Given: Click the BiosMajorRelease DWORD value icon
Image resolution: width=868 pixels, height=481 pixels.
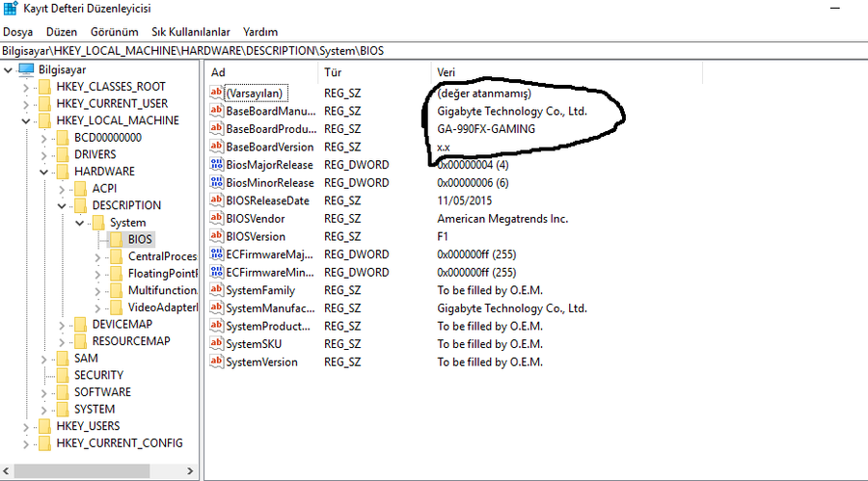Looking at the screenshot, I should click(216, 164).
